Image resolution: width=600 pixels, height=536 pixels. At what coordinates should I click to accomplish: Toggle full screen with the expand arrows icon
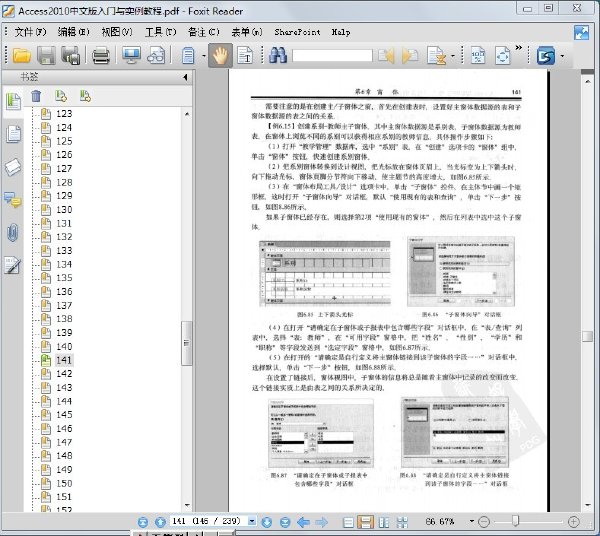tap(581, 33)
